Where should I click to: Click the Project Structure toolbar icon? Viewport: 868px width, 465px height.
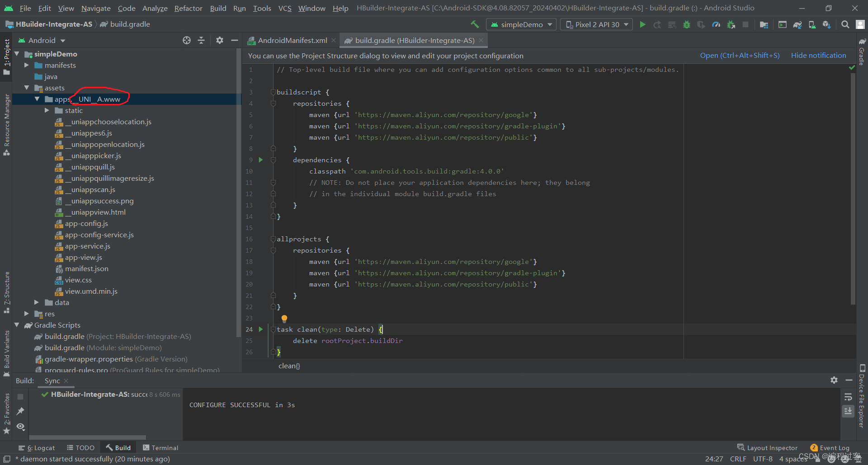pos(764,24)
